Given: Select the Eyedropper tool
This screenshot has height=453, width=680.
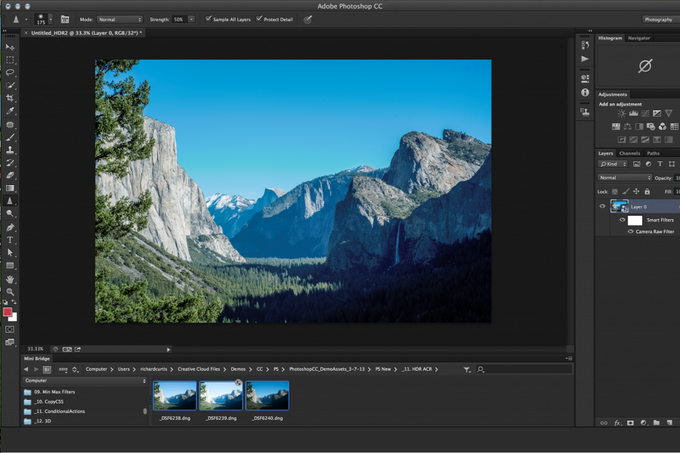Looking at the screenshot, I should click(x=10, y=111).
